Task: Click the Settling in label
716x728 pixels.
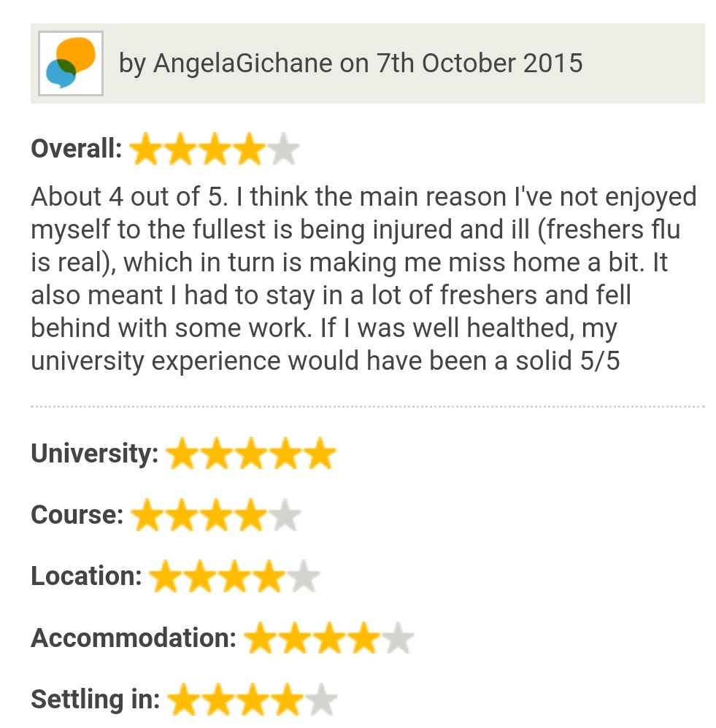Action: [x=96, y=700]
